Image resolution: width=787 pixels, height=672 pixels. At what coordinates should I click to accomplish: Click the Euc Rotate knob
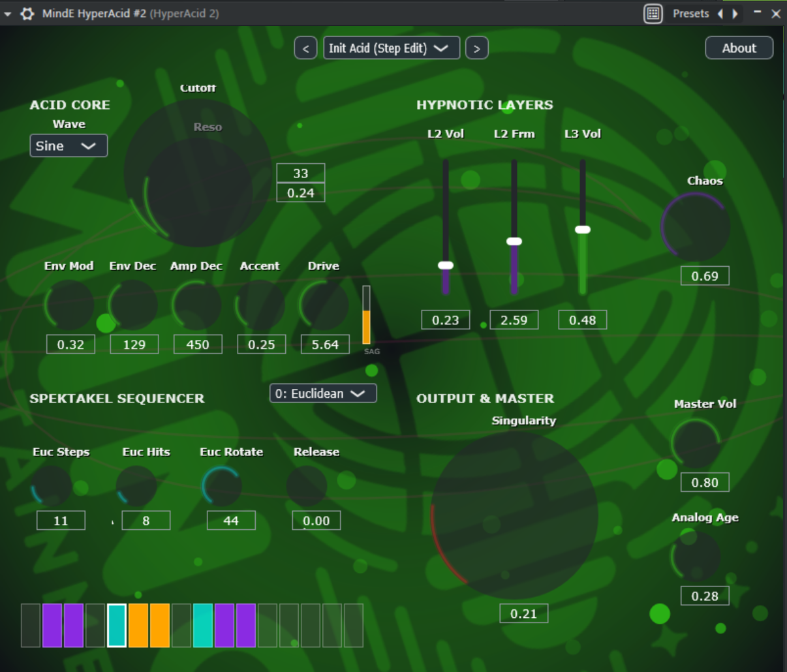point(222,486)
